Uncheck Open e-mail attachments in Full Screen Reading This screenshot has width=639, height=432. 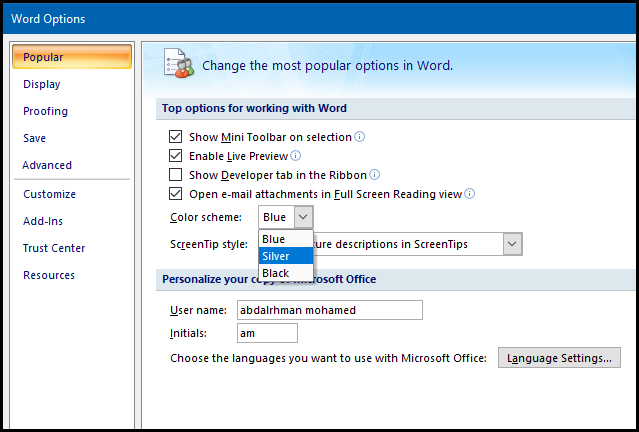pyautogui.click(x=175, y=194)
